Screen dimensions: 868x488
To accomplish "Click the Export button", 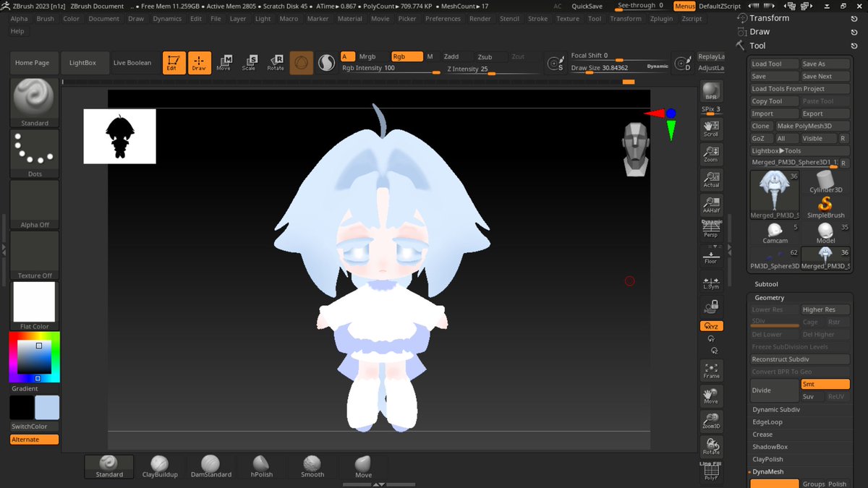I will 825,114.
